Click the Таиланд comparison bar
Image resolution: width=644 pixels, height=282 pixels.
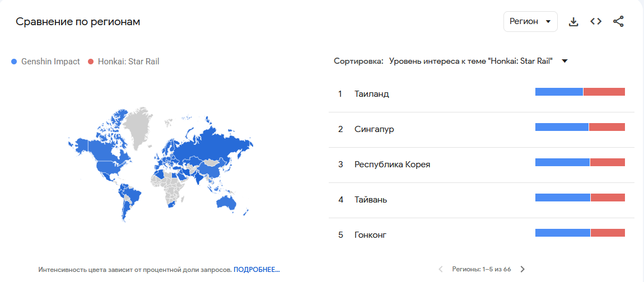click(x=580, y=92)
